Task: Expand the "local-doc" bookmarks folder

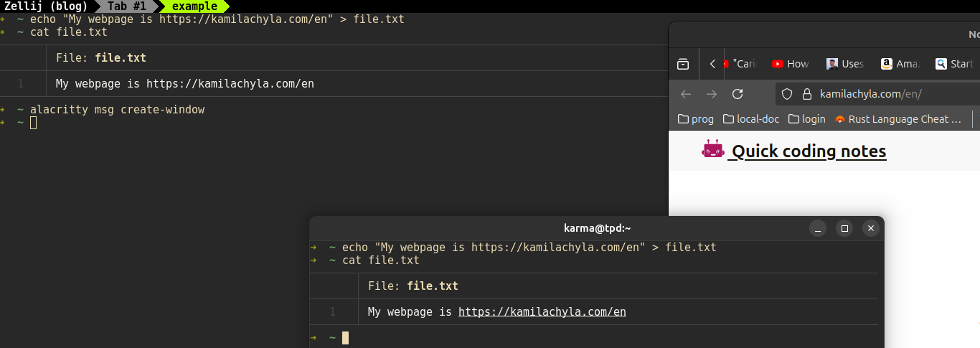Action: [750, 119]
